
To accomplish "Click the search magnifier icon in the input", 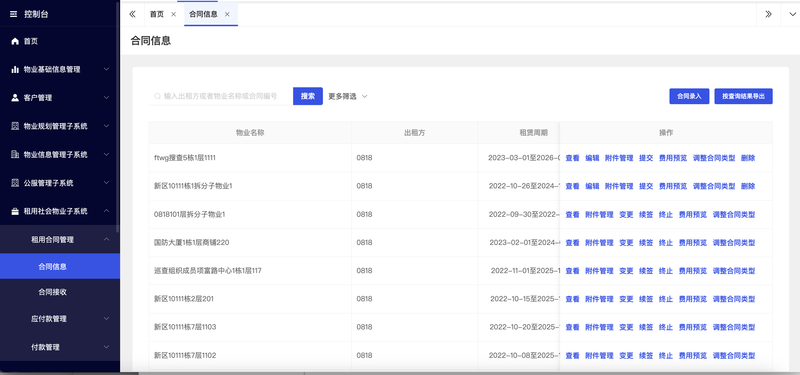I will coord(157,96).
